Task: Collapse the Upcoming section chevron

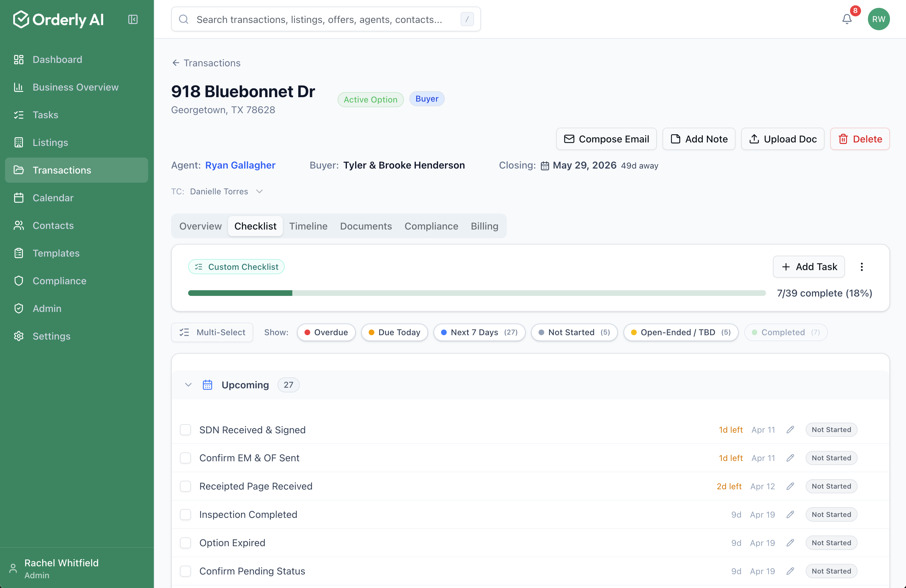Action: [188, 385]
